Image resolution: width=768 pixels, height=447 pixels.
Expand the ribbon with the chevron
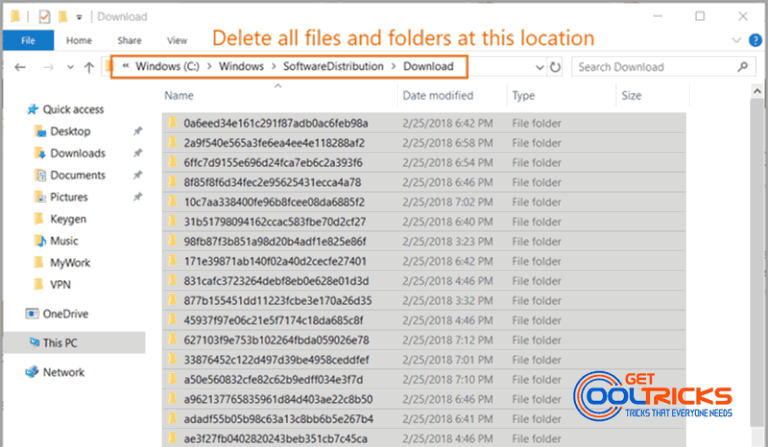(738, 41)
